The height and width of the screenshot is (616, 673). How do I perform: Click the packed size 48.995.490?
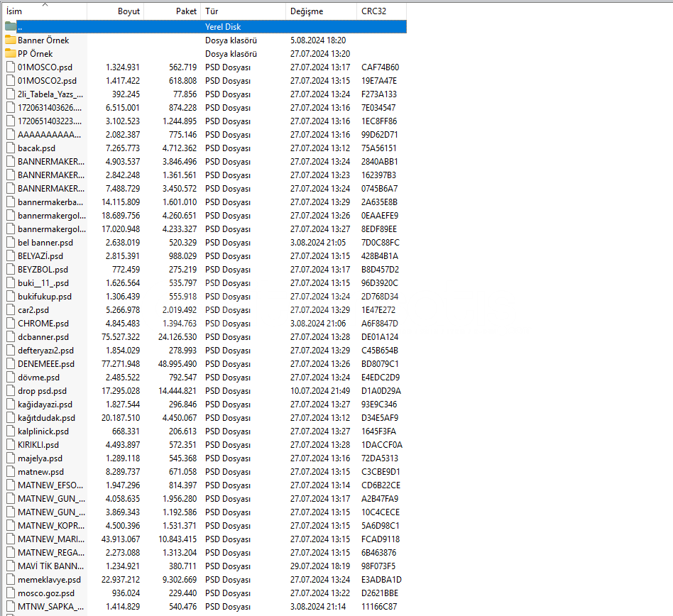pyautogui.click(x=177, y=364)
